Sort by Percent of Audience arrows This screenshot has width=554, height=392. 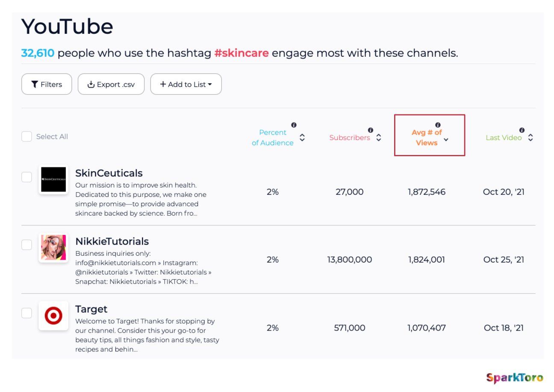[302, 137]
